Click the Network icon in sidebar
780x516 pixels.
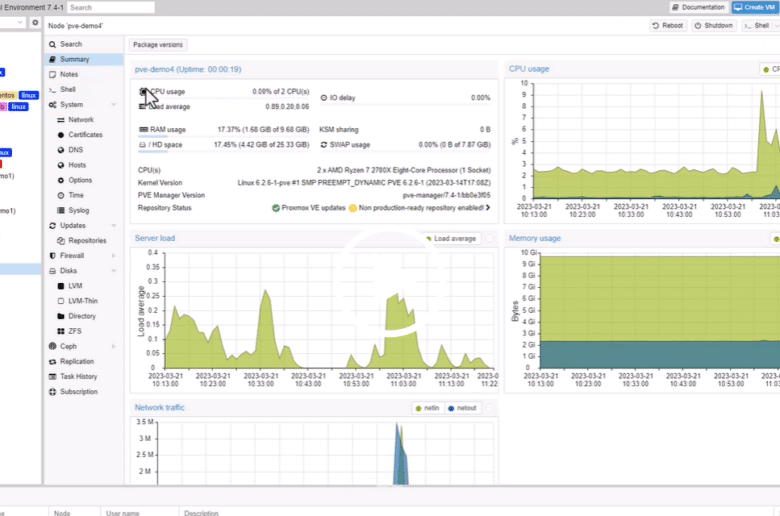61,120
